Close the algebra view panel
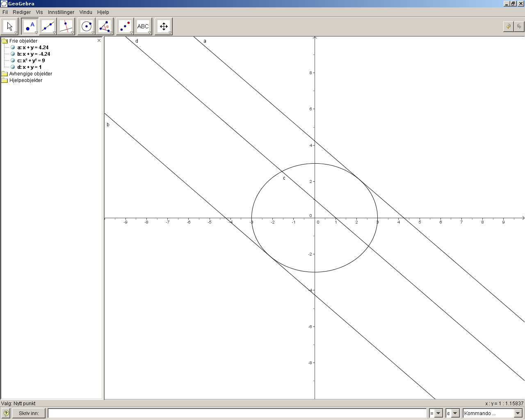The width and height of the screenshot is (525, 420). pos(99,41)
